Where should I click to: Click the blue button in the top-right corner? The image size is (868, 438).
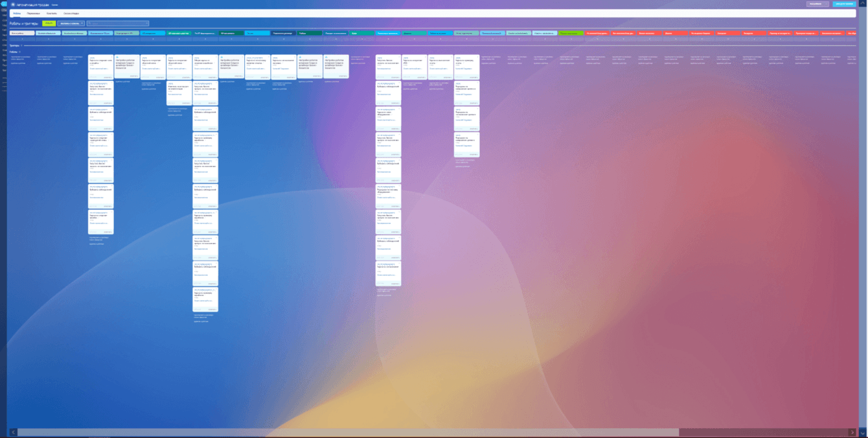point(844,4)
